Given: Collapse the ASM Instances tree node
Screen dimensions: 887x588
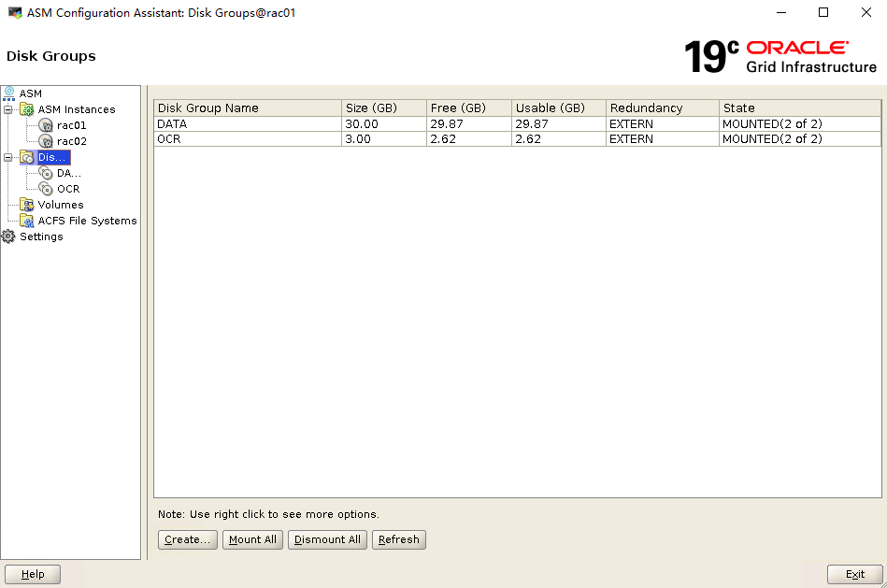Looking at the screenshot, I should click(7, 109).
